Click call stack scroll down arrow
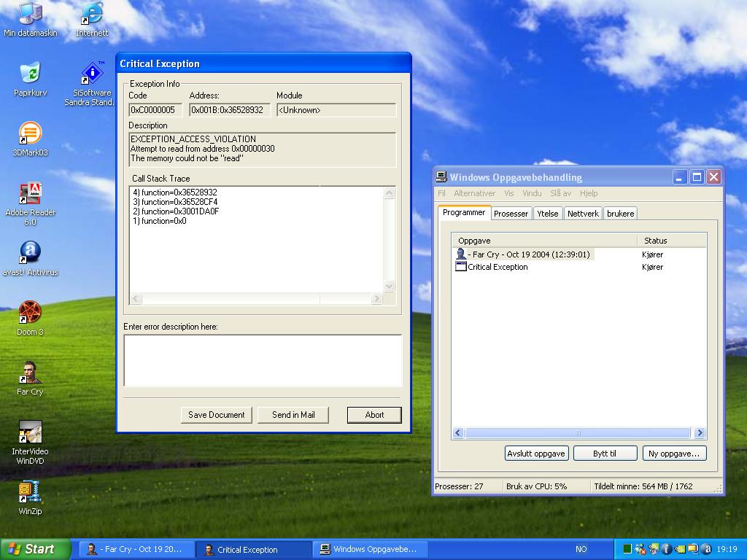This screenshot has width=747, height=560. coord(390,286)
